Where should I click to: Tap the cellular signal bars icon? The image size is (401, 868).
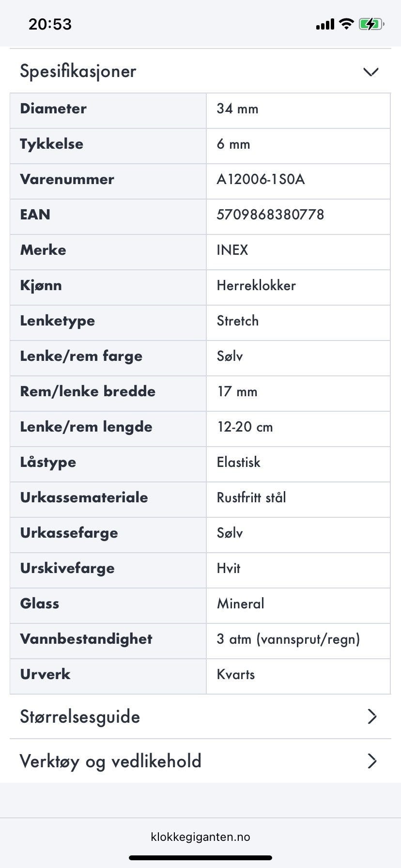[x=325, y=24]
